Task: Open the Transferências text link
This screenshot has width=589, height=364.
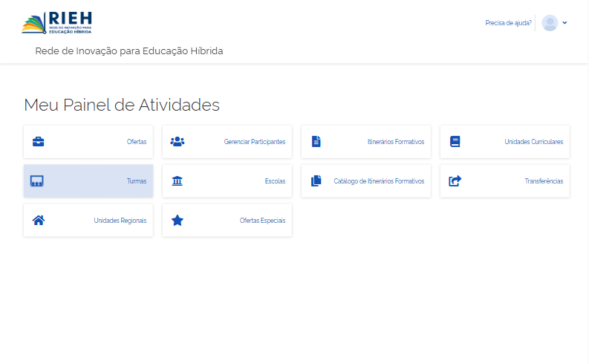Action: [x=544, y=181]
